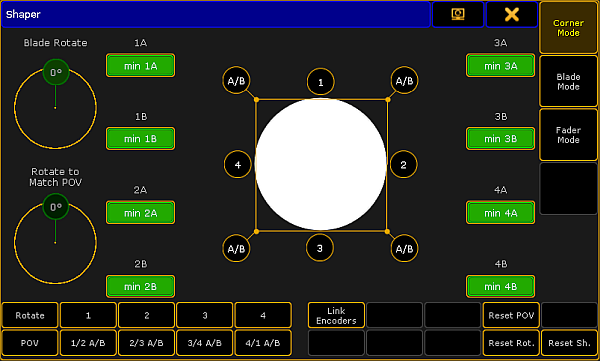This screenshot has width=600, height=361.
Task: Click Reset POV button
Action: [511, 315]
